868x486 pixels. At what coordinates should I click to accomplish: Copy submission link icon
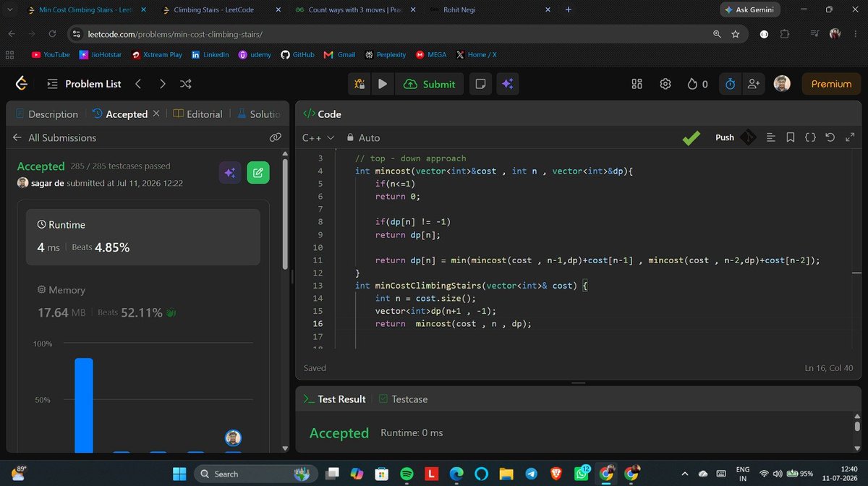(x=275, y=137)
